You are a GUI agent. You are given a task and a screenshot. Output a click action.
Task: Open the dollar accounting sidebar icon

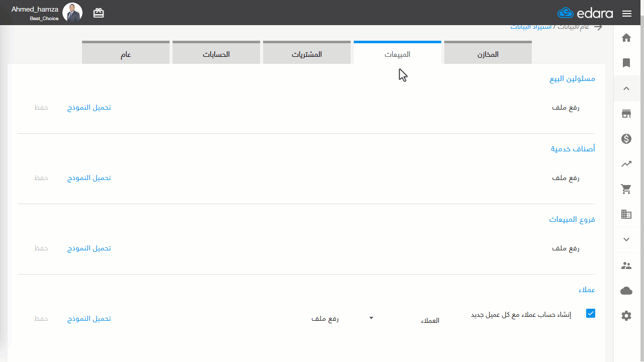(x=626, y=139)
